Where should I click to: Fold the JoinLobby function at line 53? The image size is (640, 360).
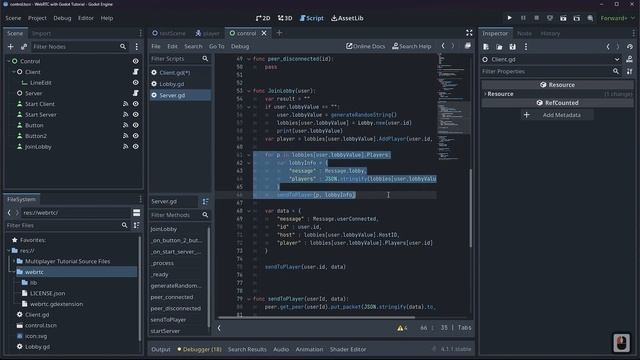(249, 91)
